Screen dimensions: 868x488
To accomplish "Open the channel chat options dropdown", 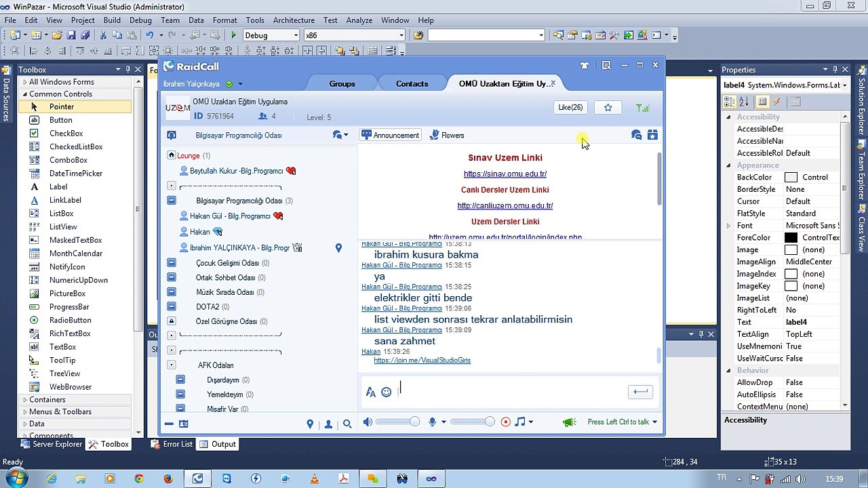I will [340, 135].
